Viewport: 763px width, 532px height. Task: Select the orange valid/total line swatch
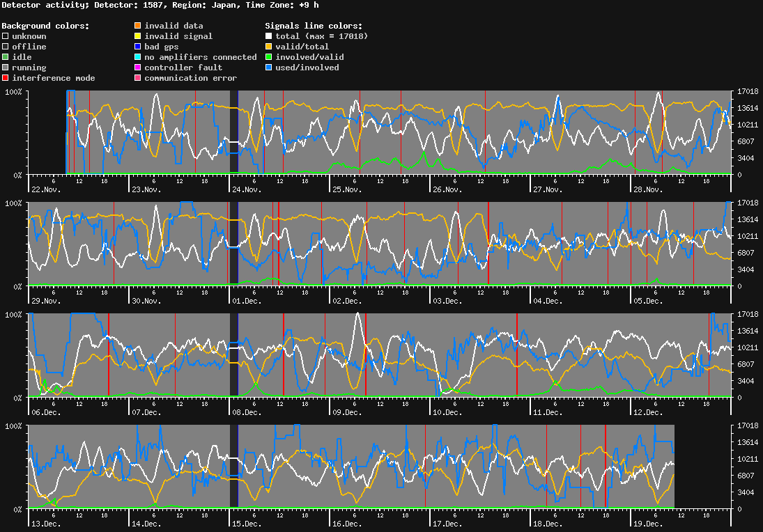pos(269,47)
